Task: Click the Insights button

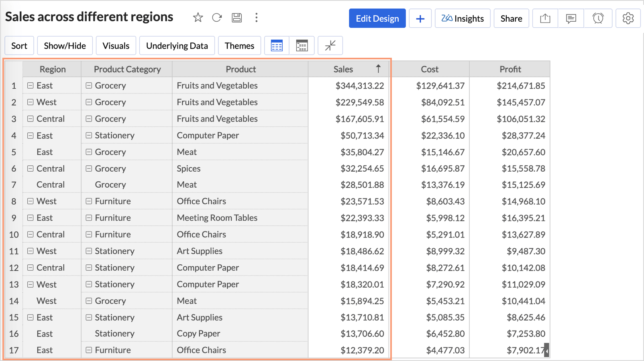Action: [x=463, y=18]
